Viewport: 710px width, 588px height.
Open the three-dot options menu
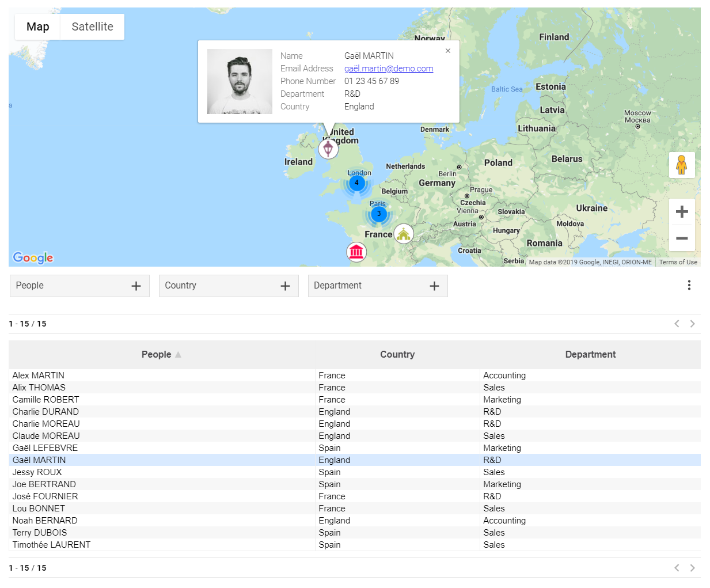[689, 285]
